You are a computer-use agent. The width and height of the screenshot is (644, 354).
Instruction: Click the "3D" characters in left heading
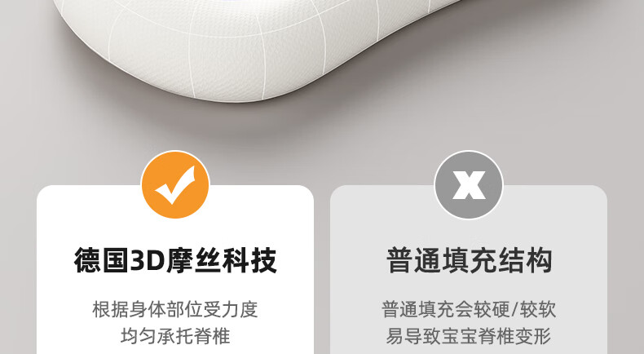[148, 261]
